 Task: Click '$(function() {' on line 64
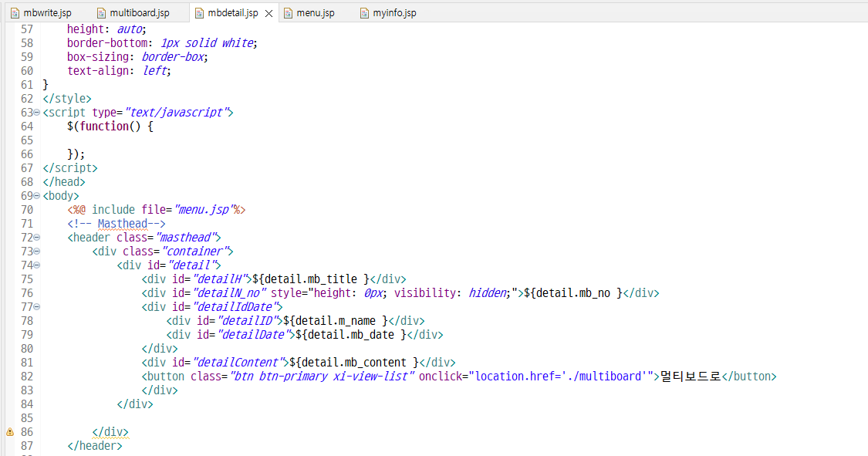(x=110, y=127)
